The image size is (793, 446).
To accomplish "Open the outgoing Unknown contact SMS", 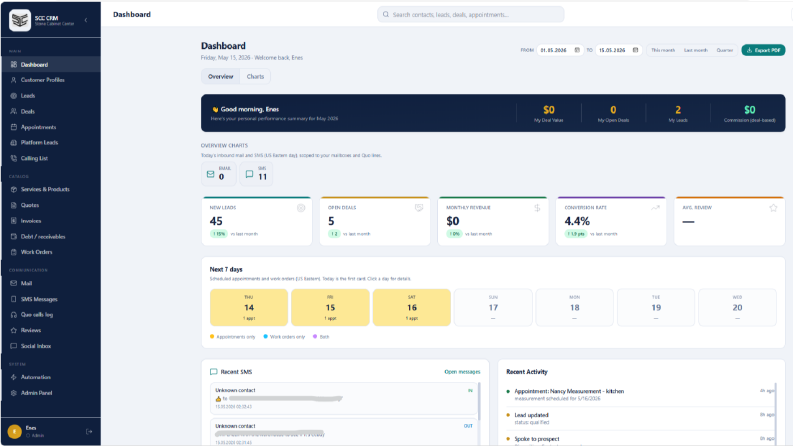I will (343, 432).
